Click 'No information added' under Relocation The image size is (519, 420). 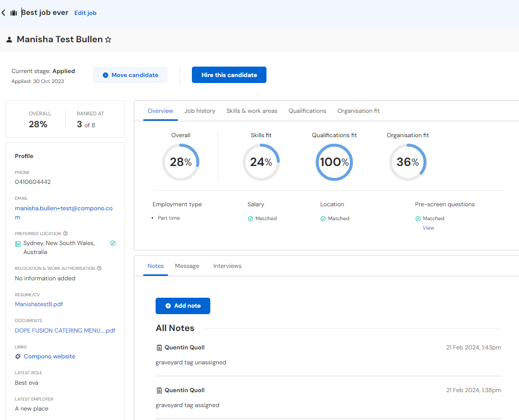(x=45, y=278)
